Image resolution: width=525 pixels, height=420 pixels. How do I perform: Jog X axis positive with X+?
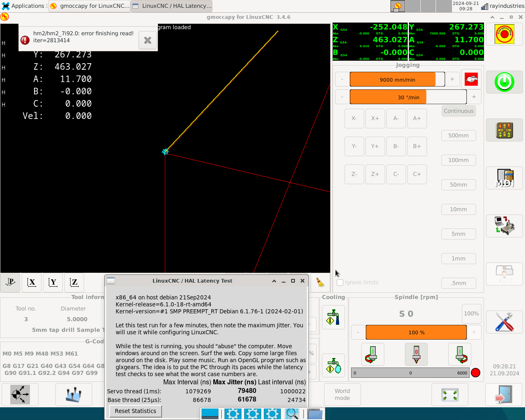(375, 118)
